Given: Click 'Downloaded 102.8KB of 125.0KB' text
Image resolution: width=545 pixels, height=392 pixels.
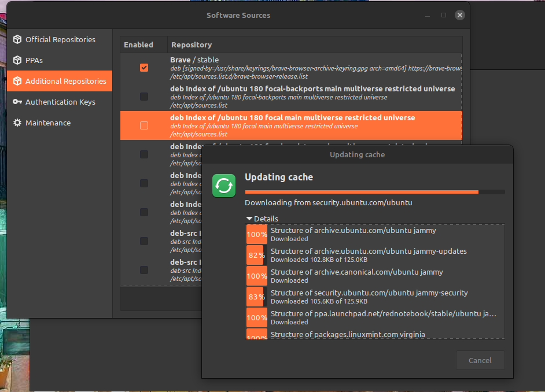Looking at the screenshot, I should [319, 260].
